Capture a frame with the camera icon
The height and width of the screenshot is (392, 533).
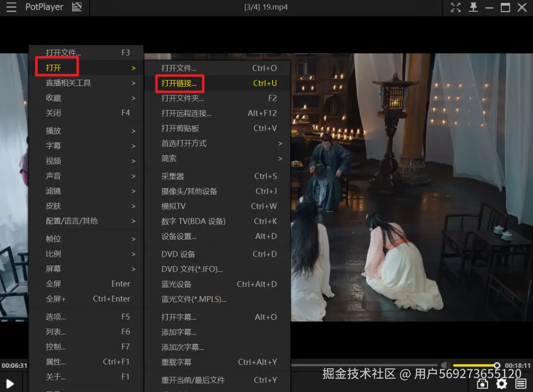click(x=482, y=384)
